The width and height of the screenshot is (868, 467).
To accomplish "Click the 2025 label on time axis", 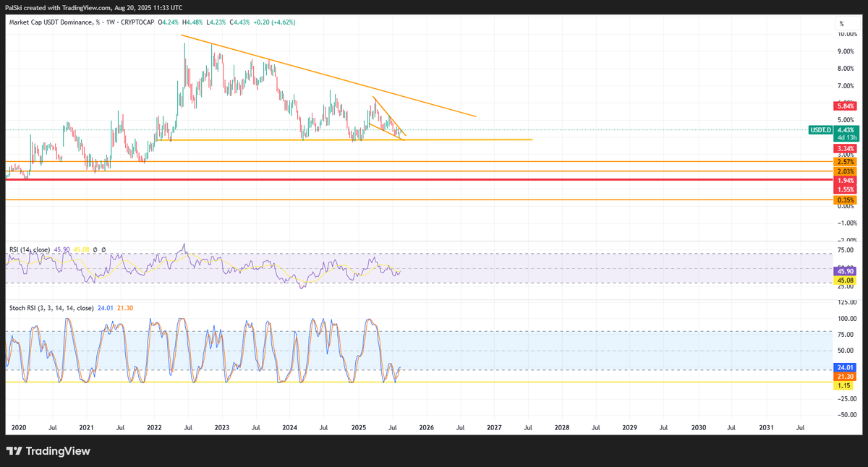I will (x=357, y=429).
